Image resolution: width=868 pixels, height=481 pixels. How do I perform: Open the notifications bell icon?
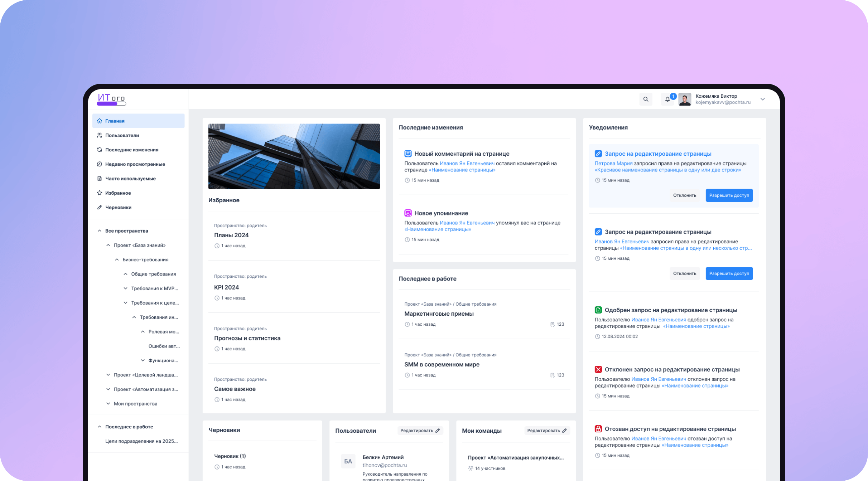pyautogui.click(x=667, y=99)
